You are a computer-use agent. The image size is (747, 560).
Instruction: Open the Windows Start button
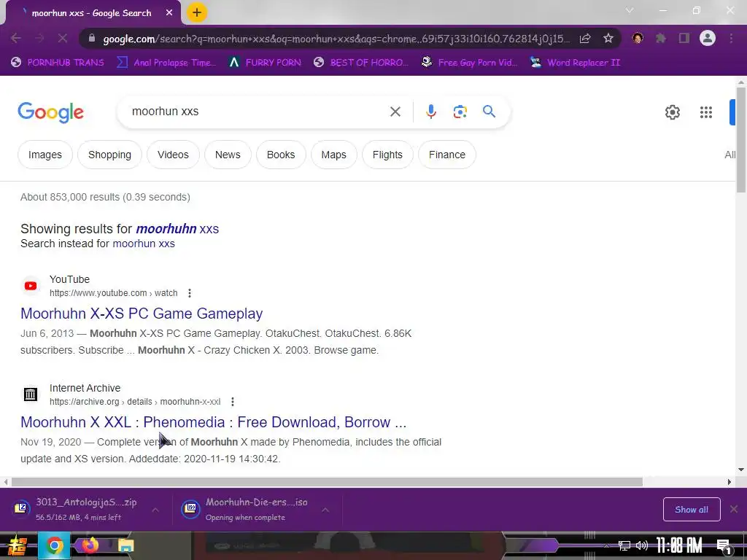(17, 545)
